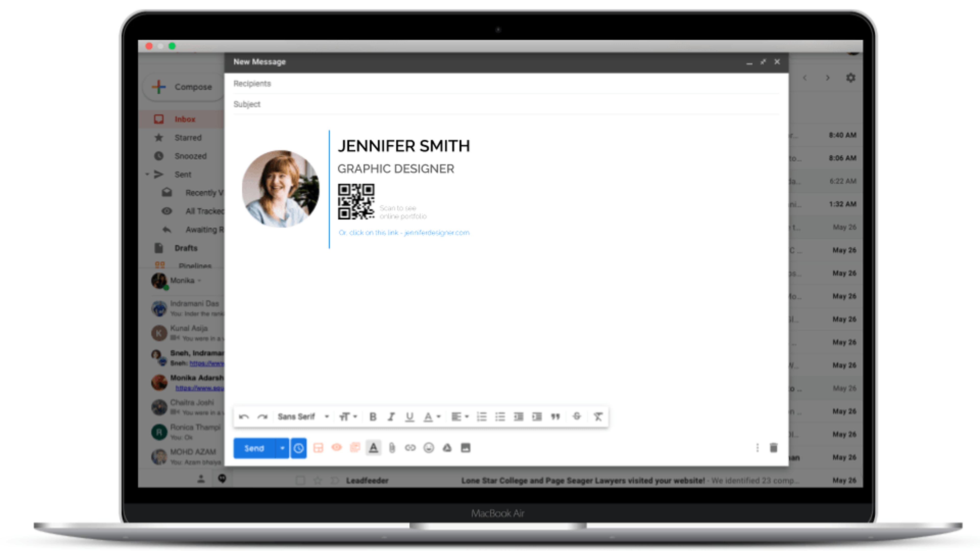Open the Recently Viewed sub-folder
Screen dimensions: 980x551
pyautogui.click(x=192, y=193)
